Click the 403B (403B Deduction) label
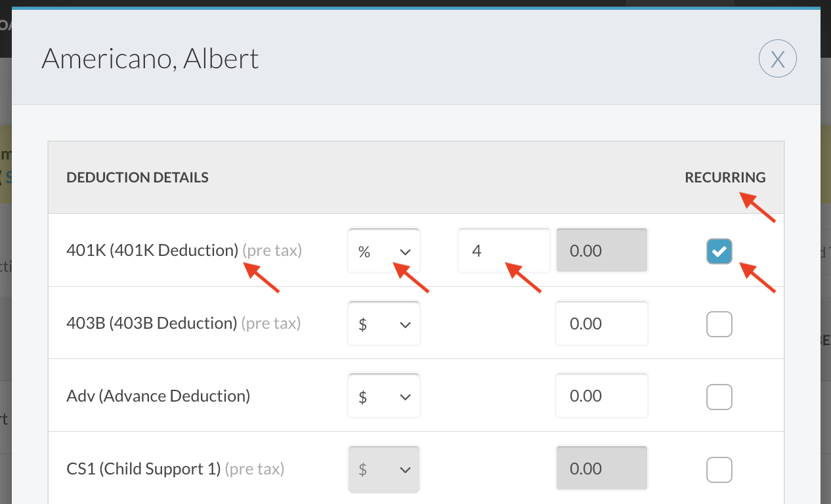 pos(152,323)
